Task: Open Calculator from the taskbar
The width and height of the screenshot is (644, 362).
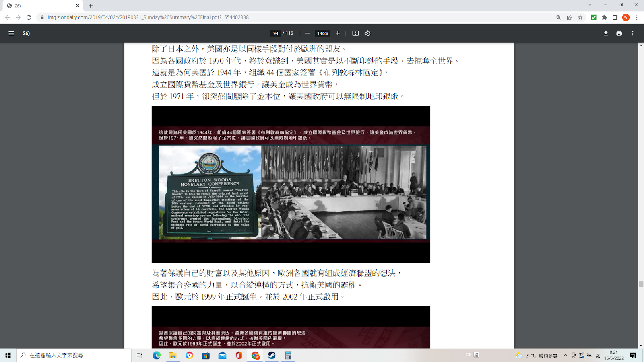Action: tap(288, 355)
